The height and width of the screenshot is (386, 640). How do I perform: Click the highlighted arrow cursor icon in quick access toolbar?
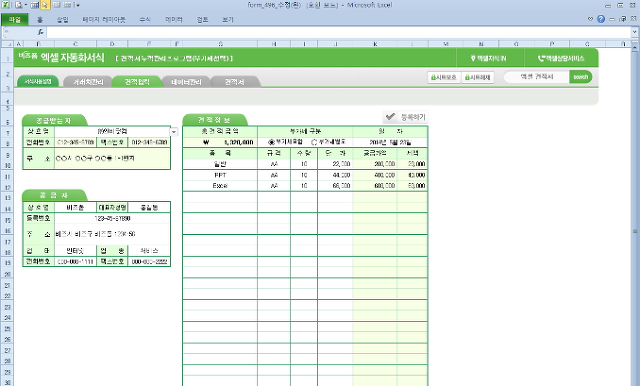click(45, 5)
